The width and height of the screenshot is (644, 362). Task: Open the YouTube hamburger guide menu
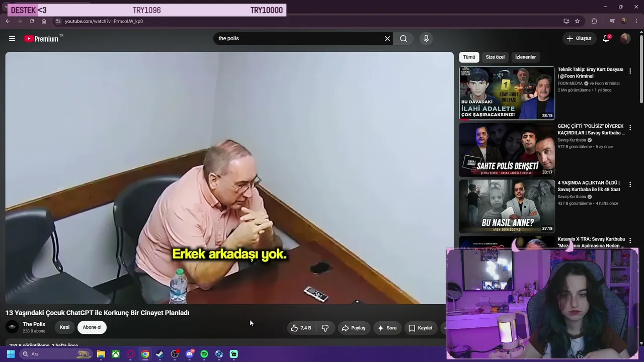click(x=12, y=39)
